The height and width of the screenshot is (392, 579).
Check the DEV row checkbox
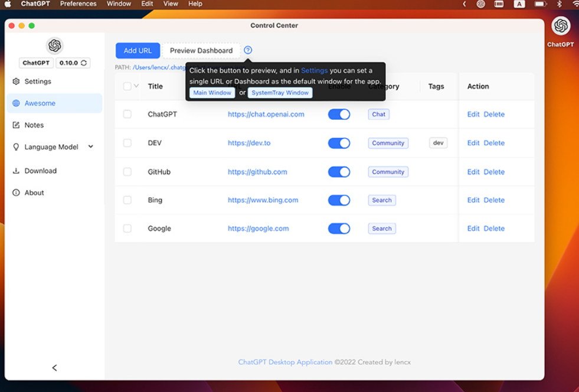click(127, 143)
